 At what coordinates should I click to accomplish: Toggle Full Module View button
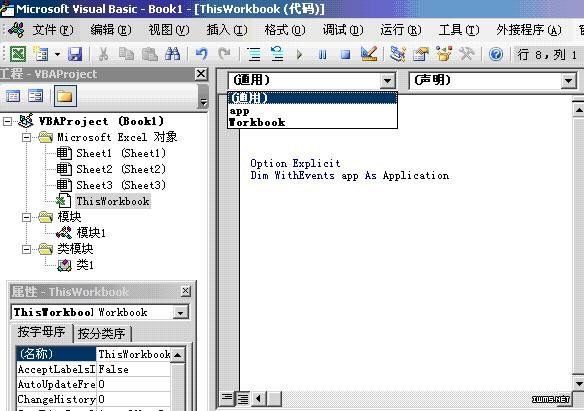coord(243,398)
